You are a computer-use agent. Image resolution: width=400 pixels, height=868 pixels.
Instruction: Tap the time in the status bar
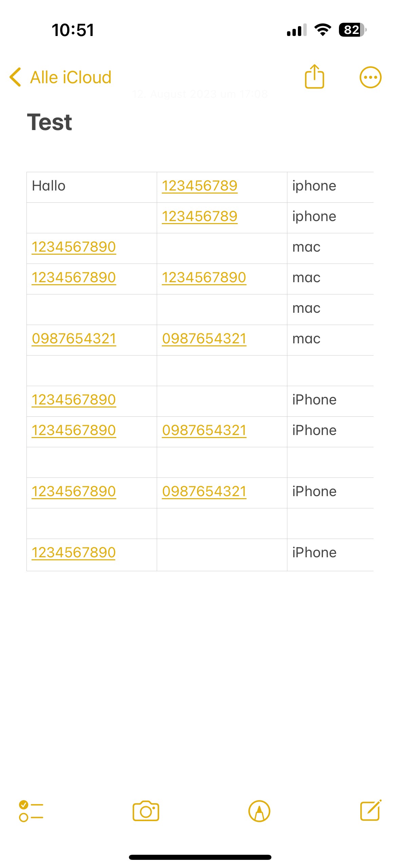(73, 30)
